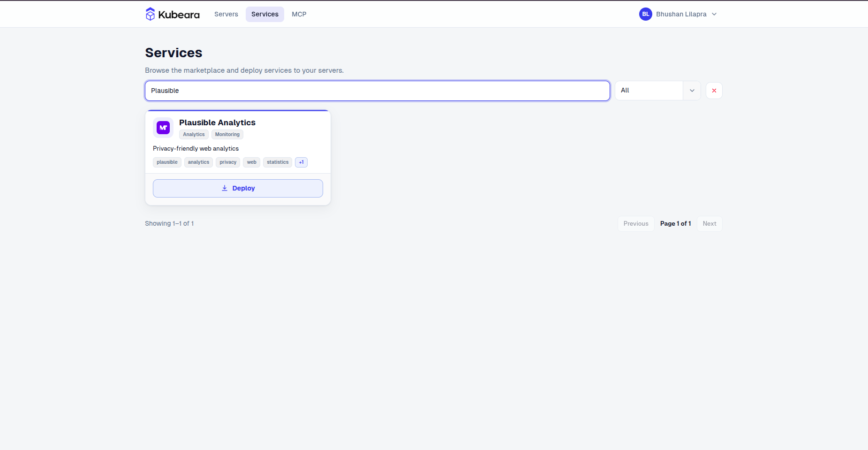Image resolution: width=868 pixels, height=450 pixels.
Task: Click the Services page heading
Action: [x=174, y=53]
